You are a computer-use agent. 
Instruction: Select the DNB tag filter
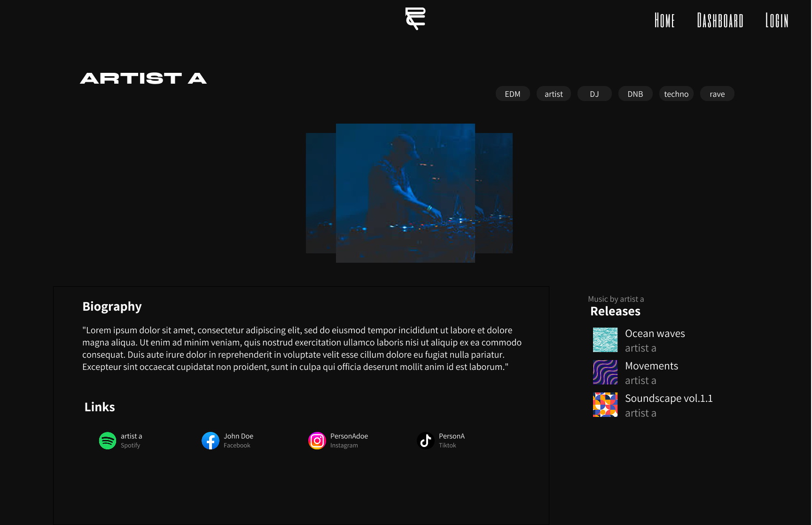[635, 94]
